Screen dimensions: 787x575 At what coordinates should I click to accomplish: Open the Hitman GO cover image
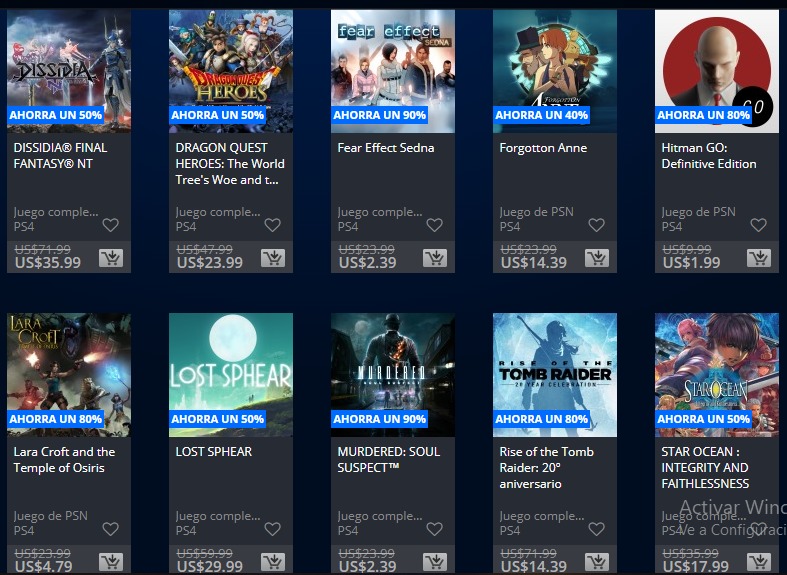pyautogui.click(x=717, y=71)
